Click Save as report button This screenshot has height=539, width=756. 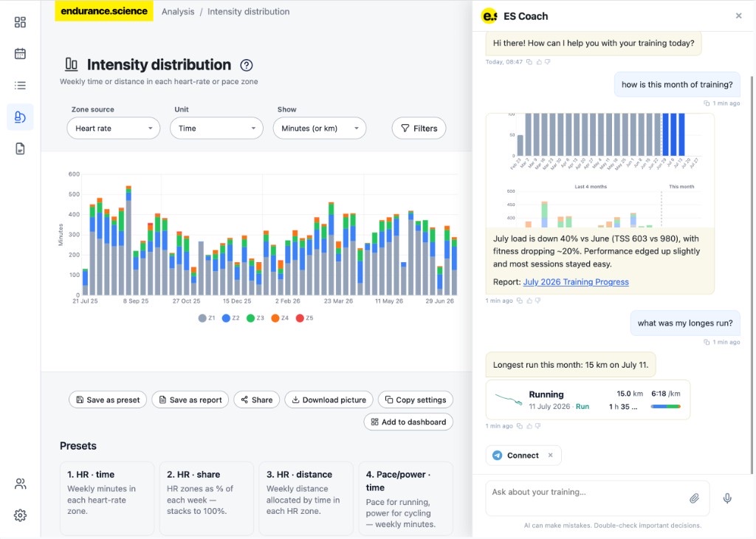[190, 399]
